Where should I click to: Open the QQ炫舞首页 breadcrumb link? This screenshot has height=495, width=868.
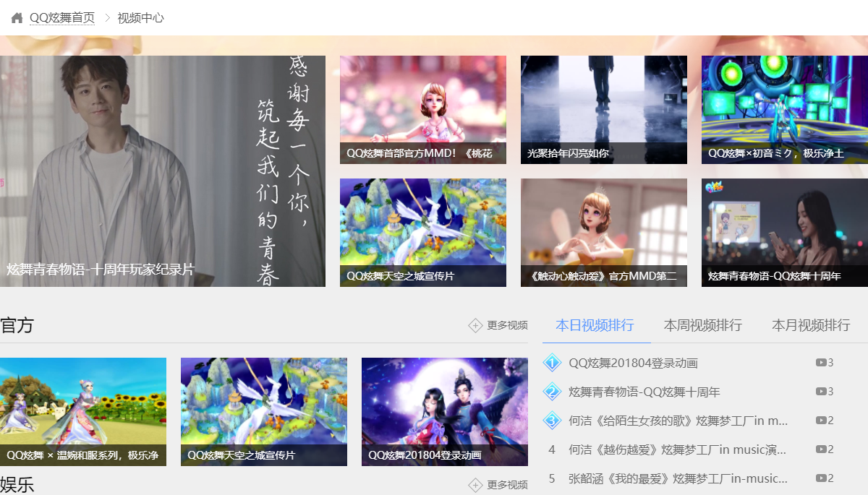(x=62, y=18)
